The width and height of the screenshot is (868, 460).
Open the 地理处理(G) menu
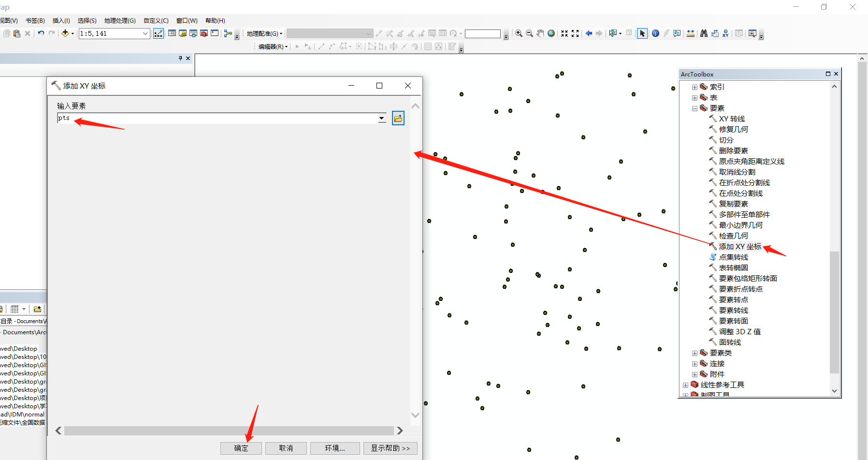coord(120,20)
